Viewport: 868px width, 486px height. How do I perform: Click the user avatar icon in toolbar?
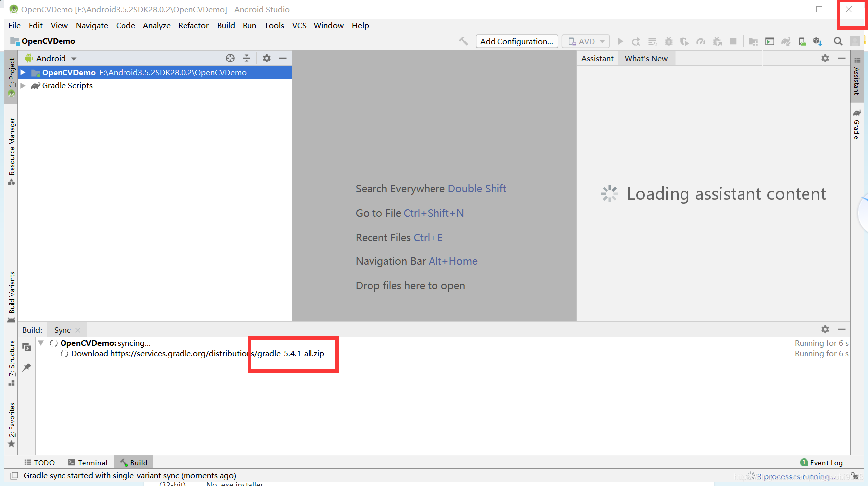pos(855,41)
